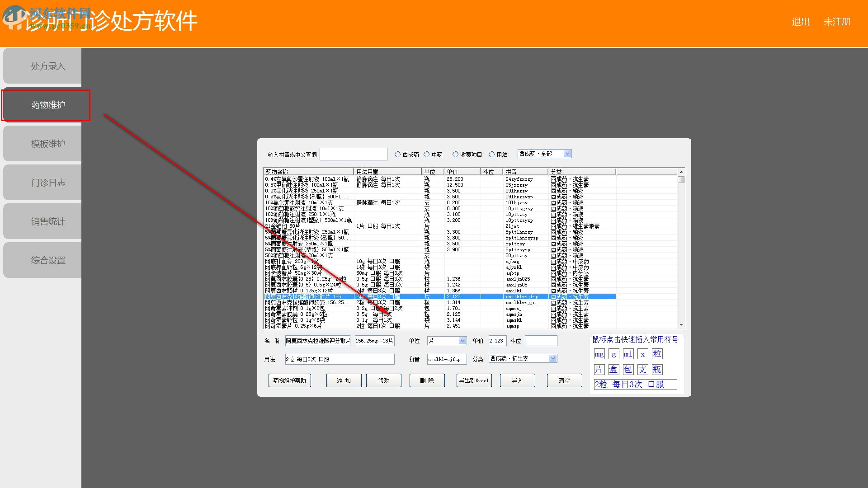Insert the '盒' quick symbol
The image size is (868, 488).
click(613, 370)
